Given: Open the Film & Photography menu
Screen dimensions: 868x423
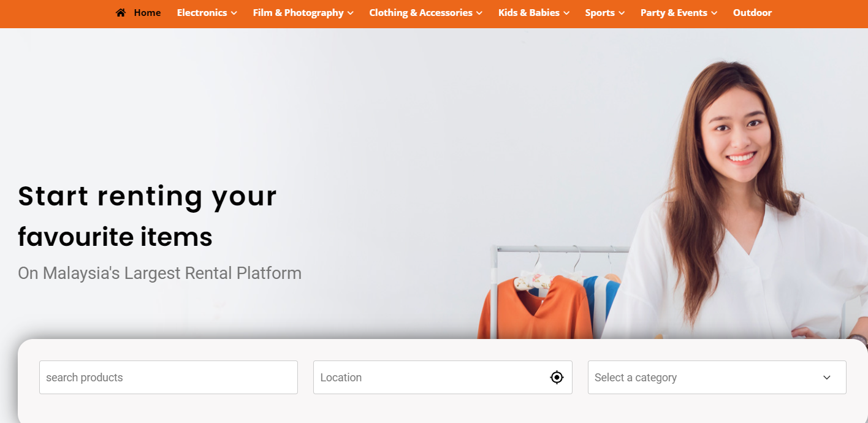Looking at the screenshot, I should click(303, 13).
